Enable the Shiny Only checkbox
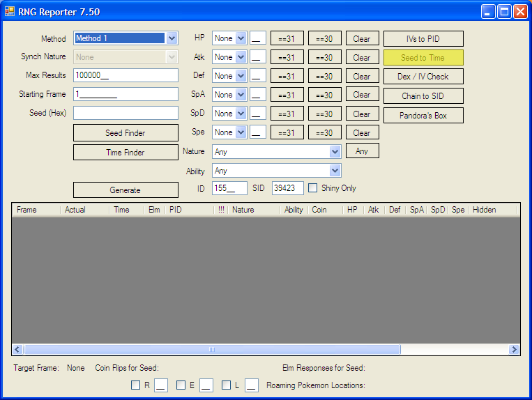Viewport: 532px width, 400px height. click(313, 188)
